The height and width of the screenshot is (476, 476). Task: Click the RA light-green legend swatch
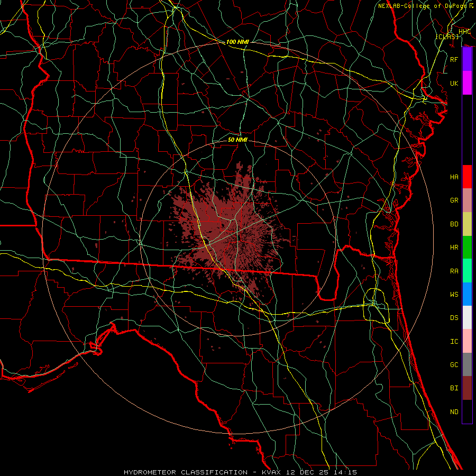click(467, 270)
